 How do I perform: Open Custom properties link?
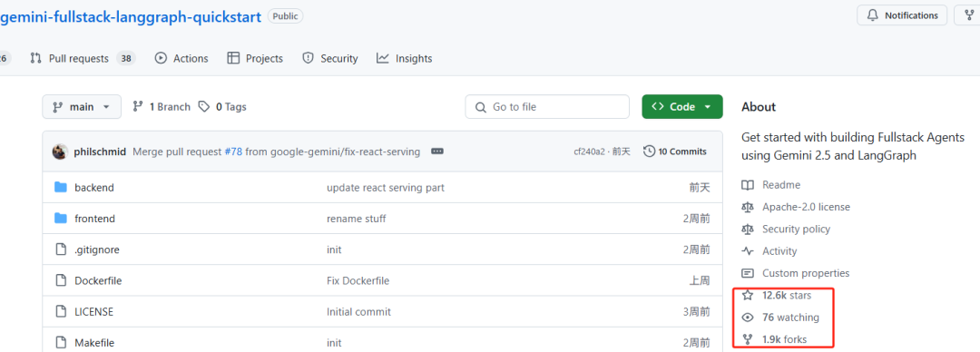(806, 273)
